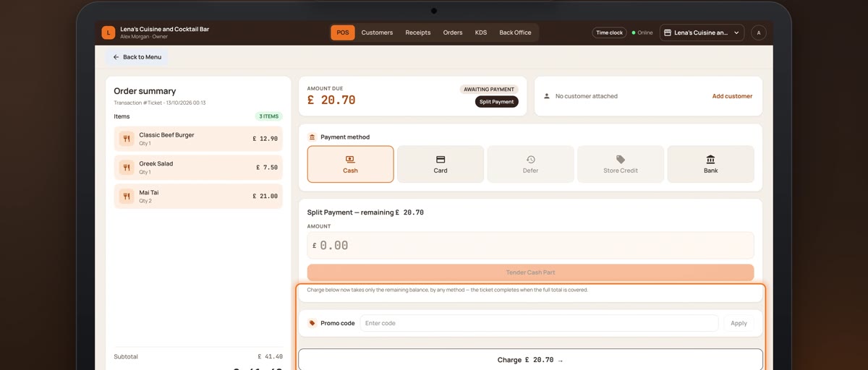Click the Charge £ 20.70 button
Image resolution: width=868 pixels, height=370 pixels.
[x=530, y=360]
